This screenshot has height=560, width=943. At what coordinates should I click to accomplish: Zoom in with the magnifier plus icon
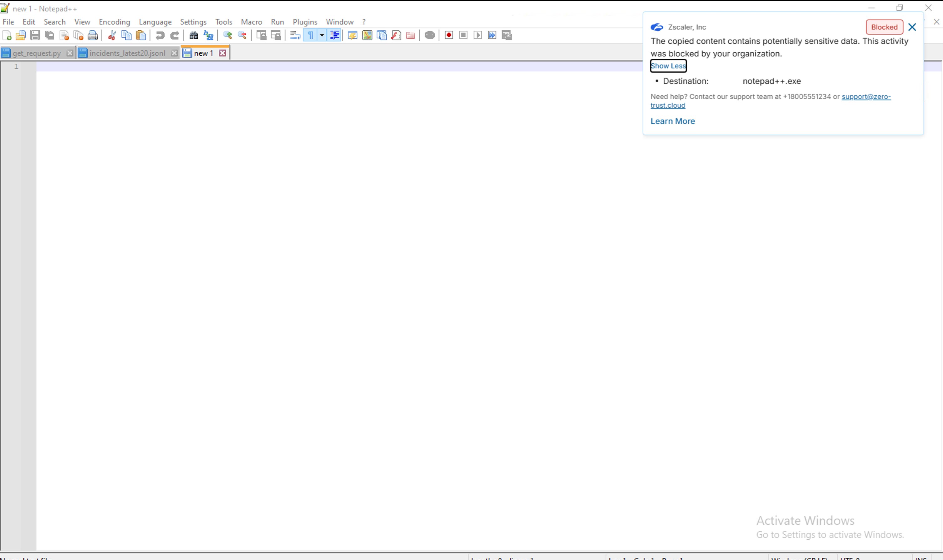227,35
